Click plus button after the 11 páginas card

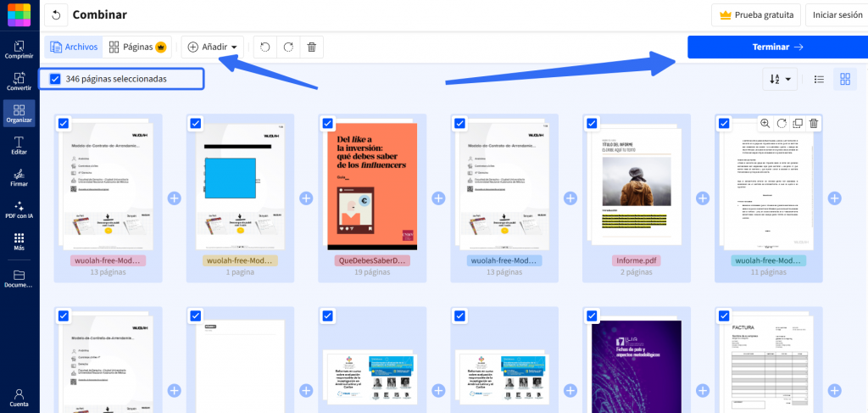pyautogui.click(x=835, y=198)
